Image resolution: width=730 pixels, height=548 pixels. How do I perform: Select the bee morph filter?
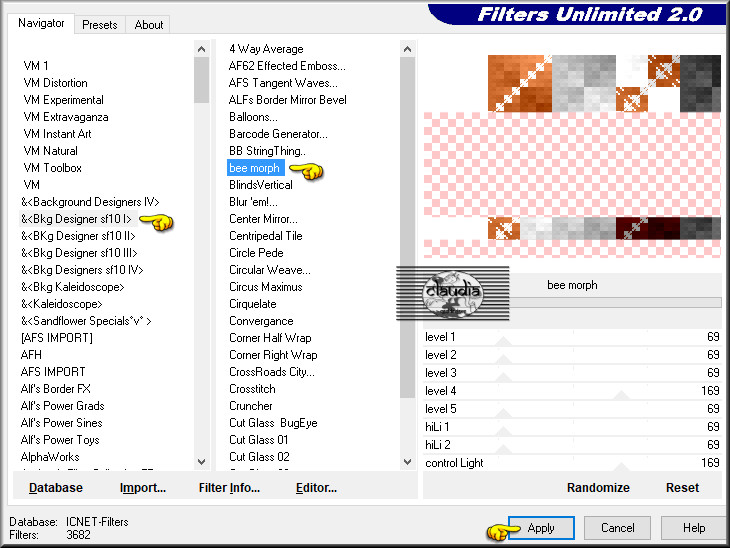[255, 168]
